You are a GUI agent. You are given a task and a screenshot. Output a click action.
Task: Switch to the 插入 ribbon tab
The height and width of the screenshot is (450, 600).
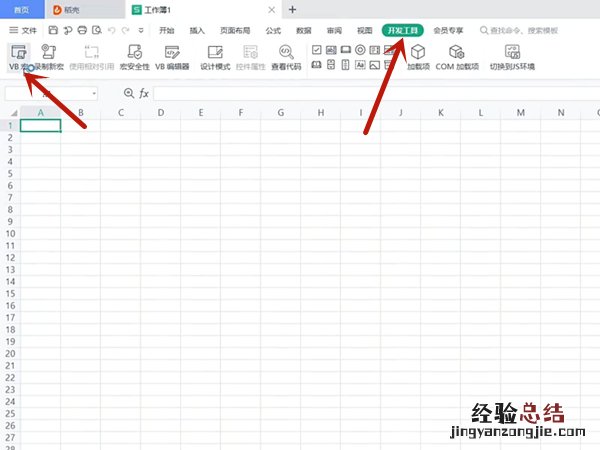197,30
